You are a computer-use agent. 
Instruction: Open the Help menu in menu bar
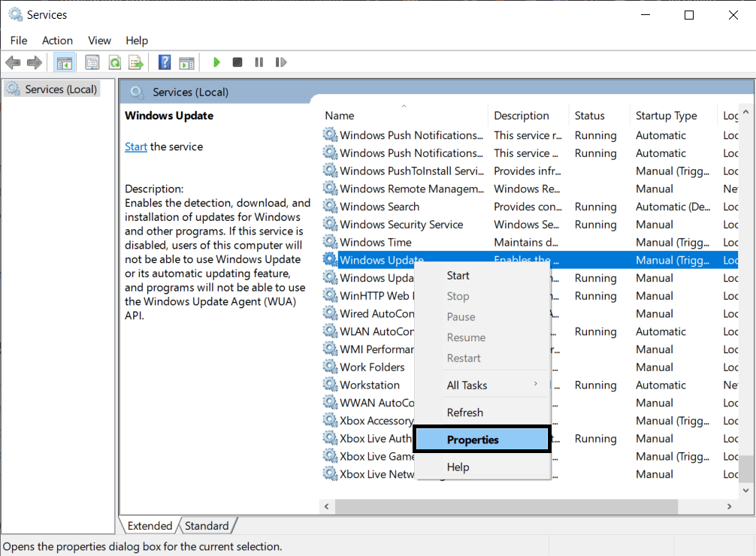tap(137, 41)
